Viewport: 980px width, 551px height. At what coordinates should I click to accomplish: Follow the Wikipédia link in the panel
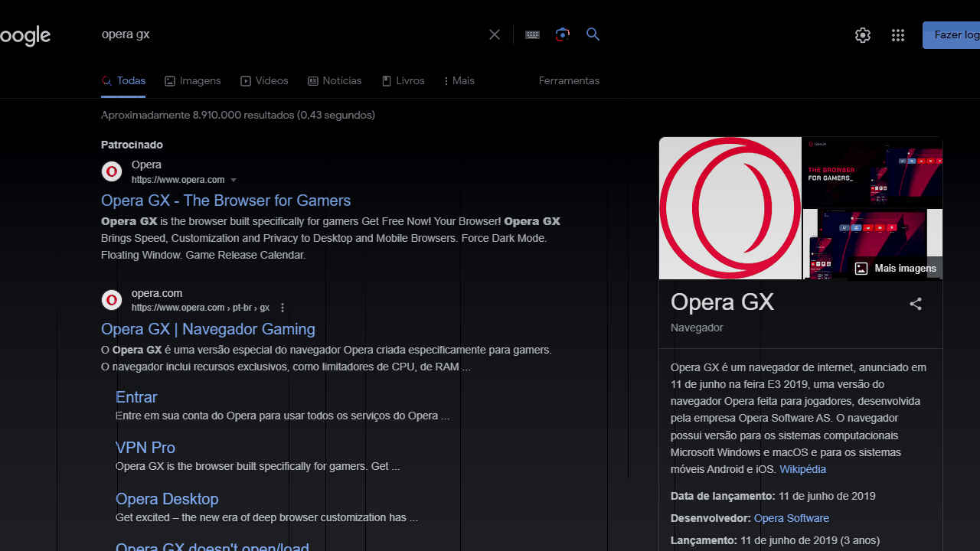pos(802,469)
